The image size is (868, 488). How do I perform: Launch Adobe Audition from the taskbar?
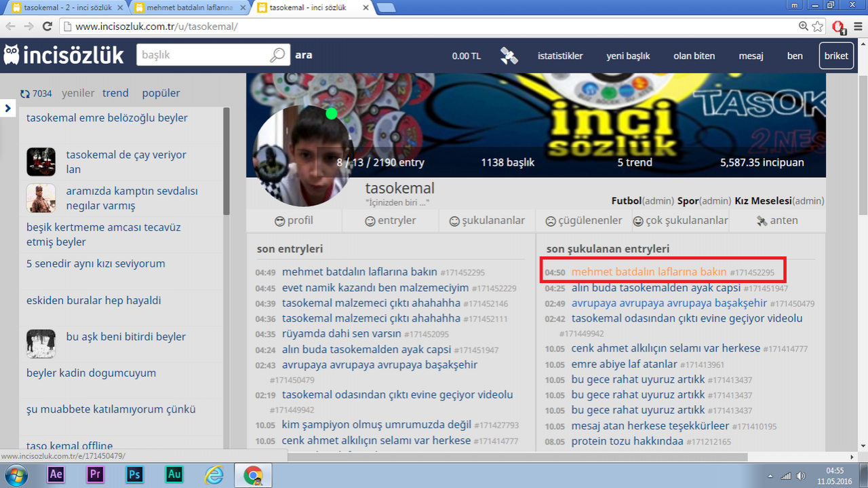(174, 475)
